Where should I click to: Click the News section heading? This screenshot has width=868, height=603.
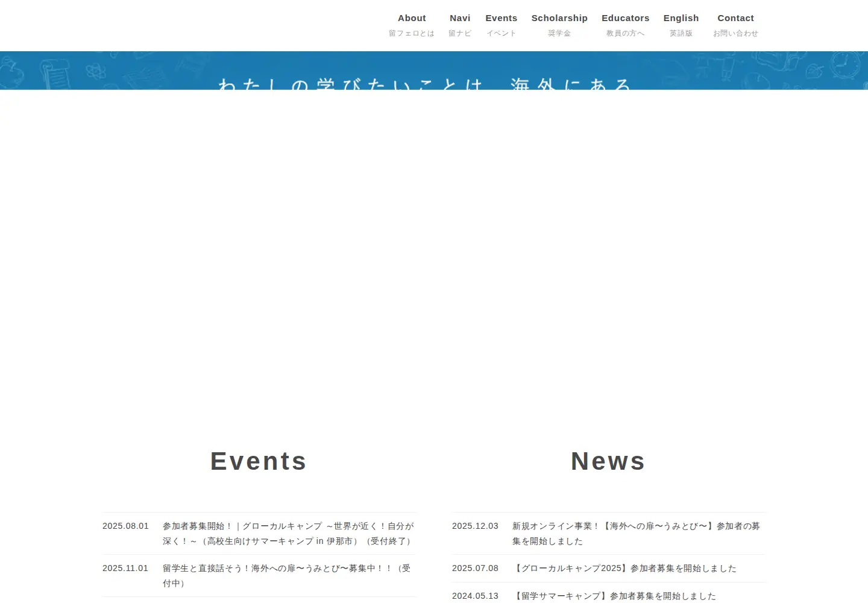(x=608, y=461)
